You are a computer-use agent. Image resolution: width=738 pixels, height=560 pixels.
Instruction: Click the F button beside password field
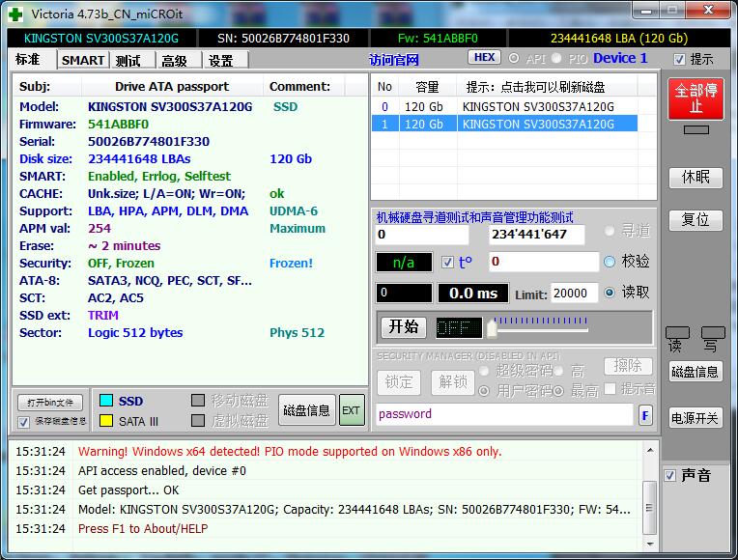(x=646, y=415)
